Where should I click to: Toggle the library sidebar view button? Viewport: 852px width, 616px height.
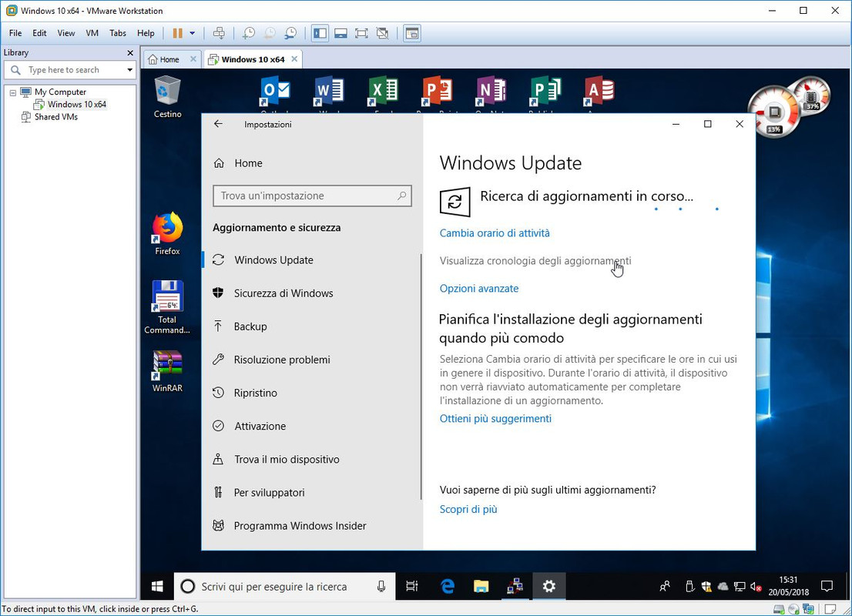click(x=320, y=33)
